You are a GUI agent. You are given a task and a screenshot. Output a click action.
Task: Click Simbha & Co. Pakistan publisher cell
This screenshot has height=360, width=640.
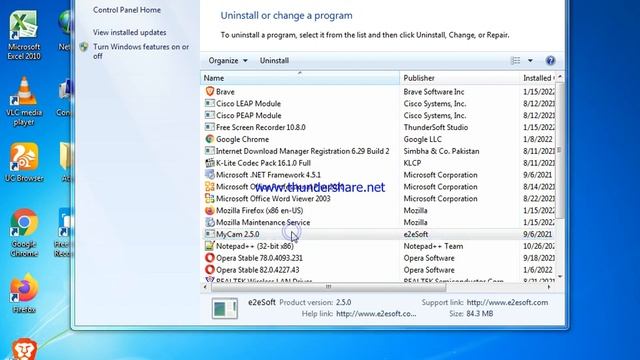pyautogui.click(x=441, y=151)
